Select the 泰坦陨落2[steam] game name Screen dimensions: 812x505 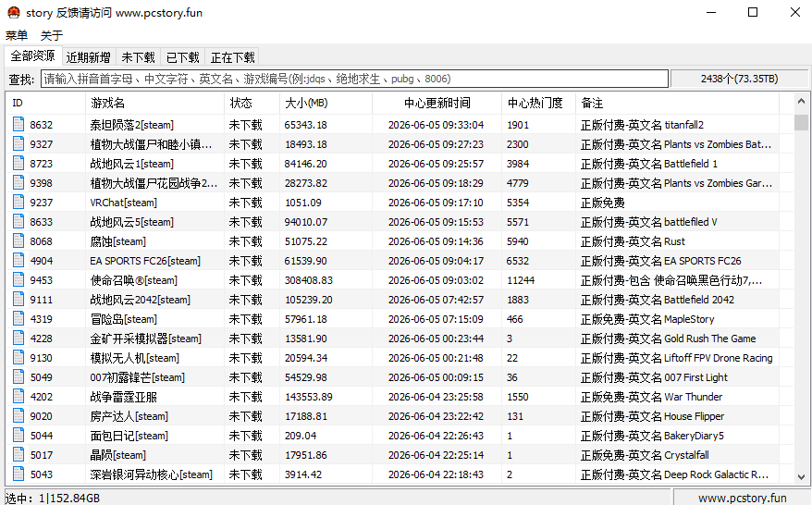(x=132, y=125)
